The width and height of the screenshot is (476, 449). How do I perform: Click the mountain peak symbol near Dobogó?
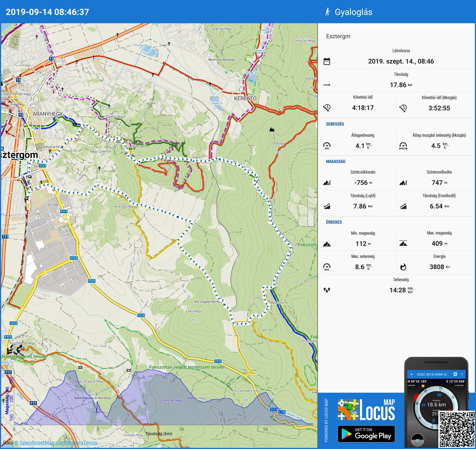272,129
